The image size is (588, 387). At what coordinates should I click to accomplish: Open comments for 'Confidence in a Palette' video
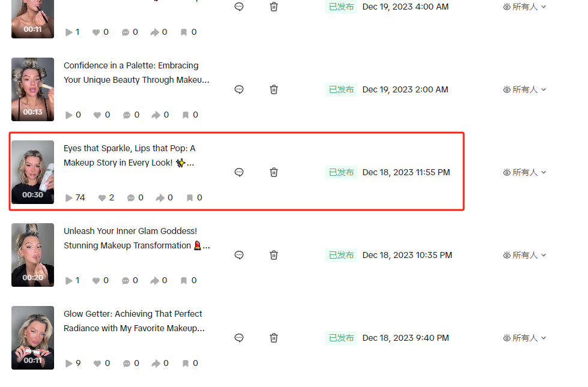click(239, 89)
